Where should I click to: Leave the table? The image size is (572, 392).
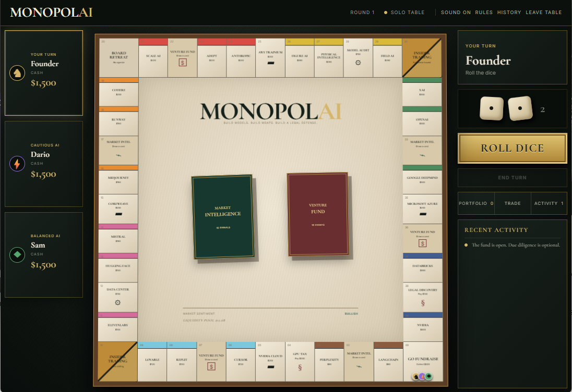pos(543,13)
